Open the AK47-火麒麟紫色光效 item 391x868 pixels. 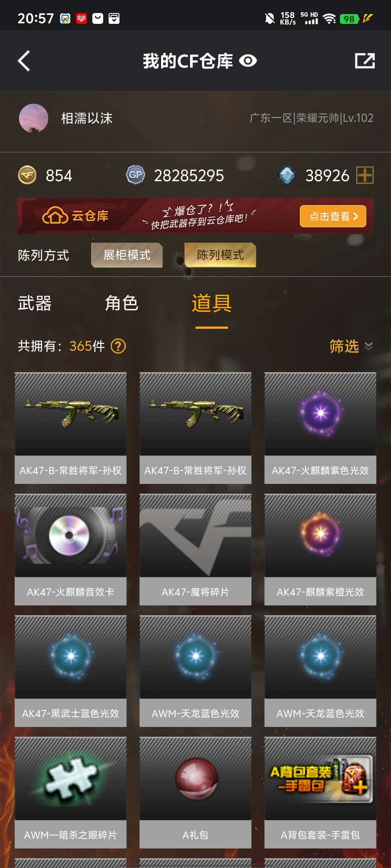coord(320,428)
